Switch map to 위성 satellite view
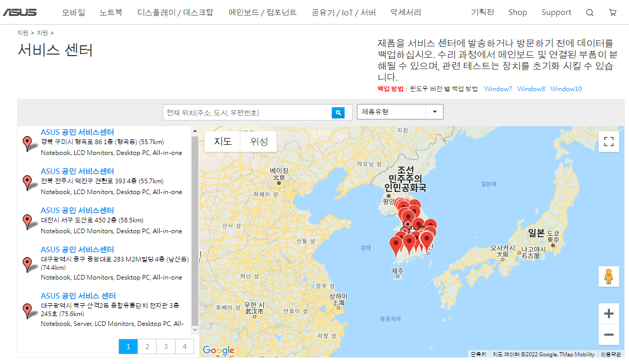 (x=259, y=142)
